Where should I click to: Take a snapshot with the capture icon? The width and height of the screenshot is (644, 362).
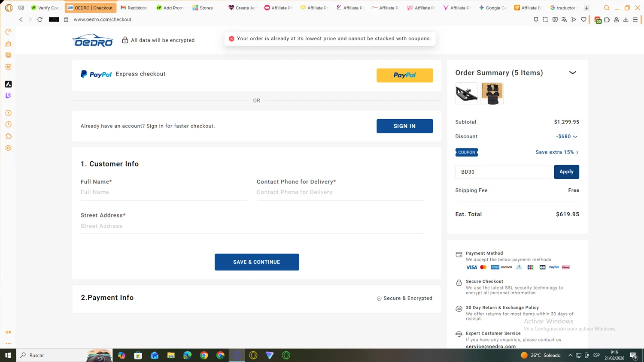[545, 19]
